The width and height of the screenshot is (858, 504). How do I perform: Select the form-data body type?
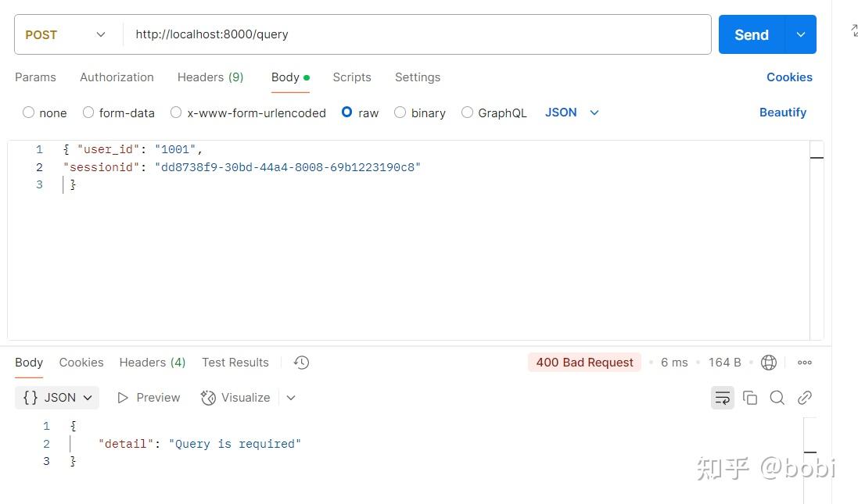click(88, 113)
